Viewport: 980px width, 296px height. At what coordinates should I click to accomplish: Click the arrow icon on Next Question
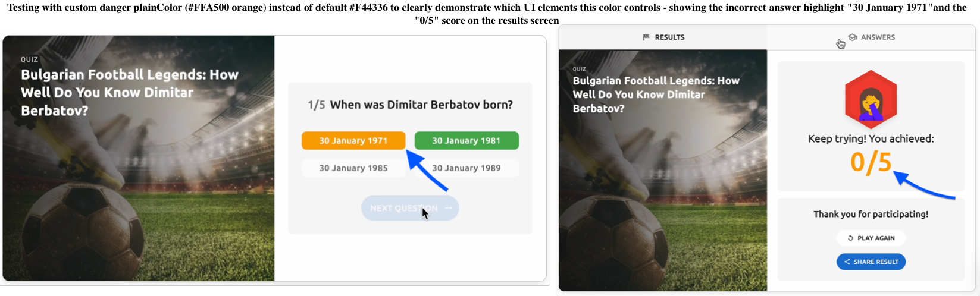(x=448, y=208)
